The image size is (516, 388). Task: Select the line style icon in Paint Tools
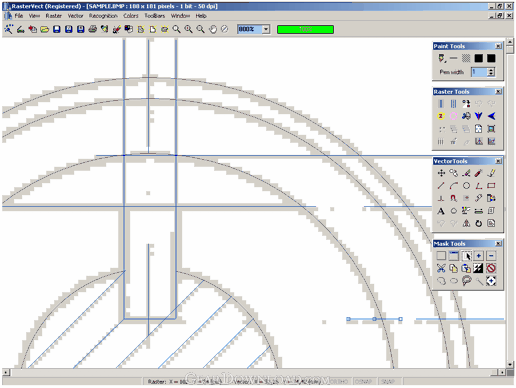[x=453, y=58]
